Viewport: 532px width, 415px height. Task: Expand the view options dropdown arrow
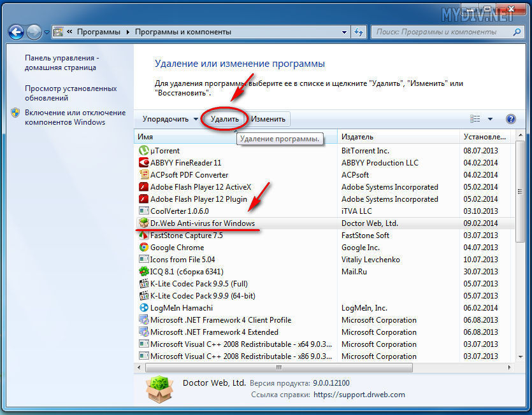(x=490, y=119)
